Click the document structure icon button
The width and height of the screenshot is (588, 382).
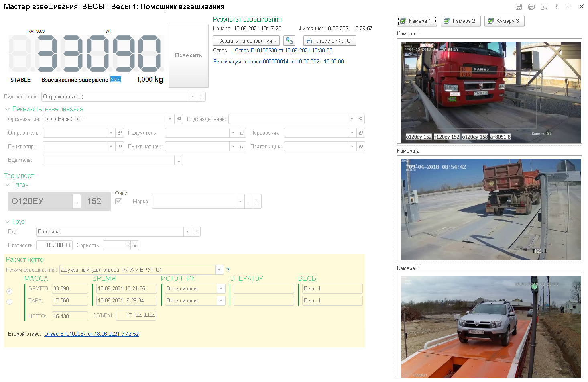coord(289,41)
